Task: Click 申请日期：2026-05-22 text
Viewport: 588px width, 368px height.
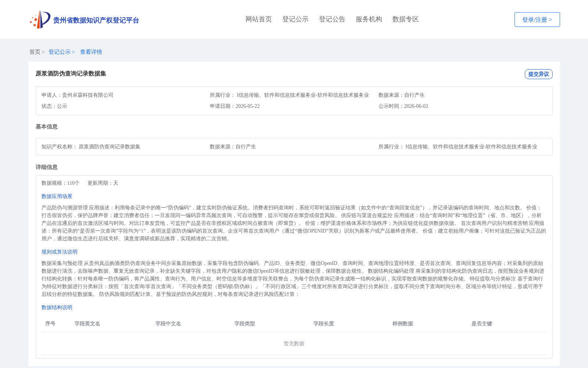Action: (235, 106)
